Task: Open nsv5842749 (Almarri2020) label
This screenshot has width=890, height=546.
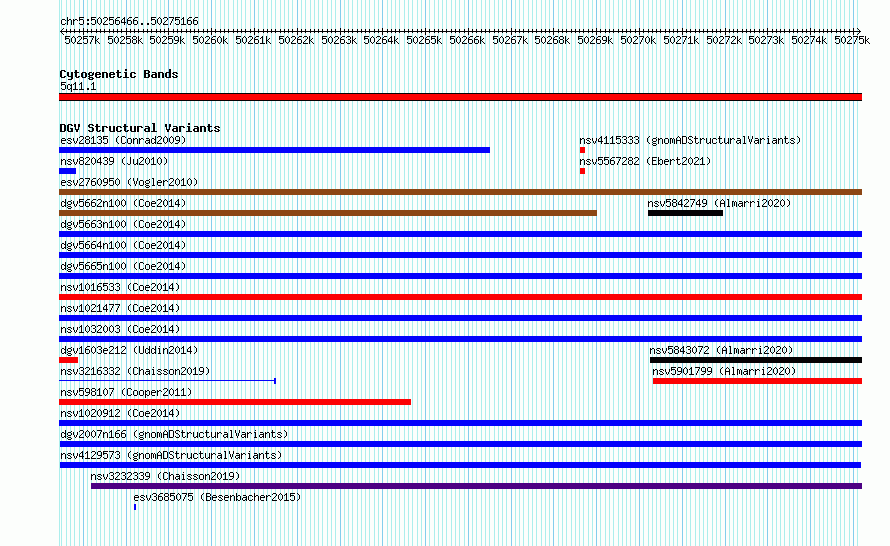Action: [x=719, y=203]
